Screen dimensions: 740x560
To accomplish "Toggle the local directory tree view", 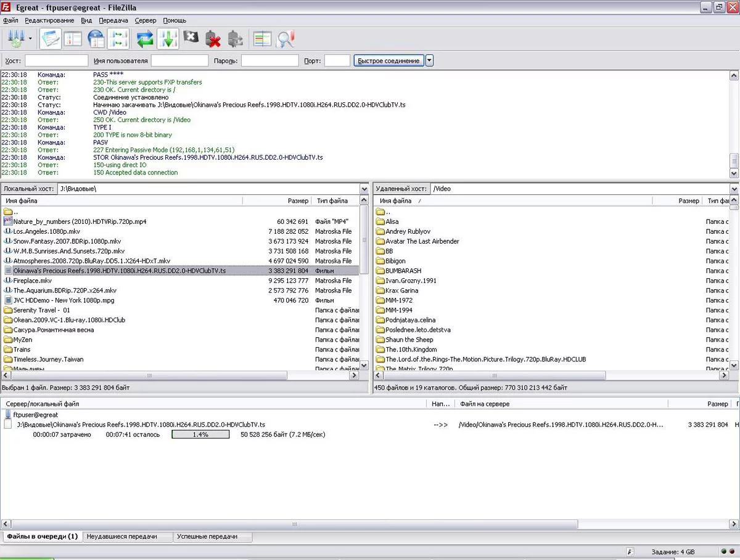I will coord(73,39).
